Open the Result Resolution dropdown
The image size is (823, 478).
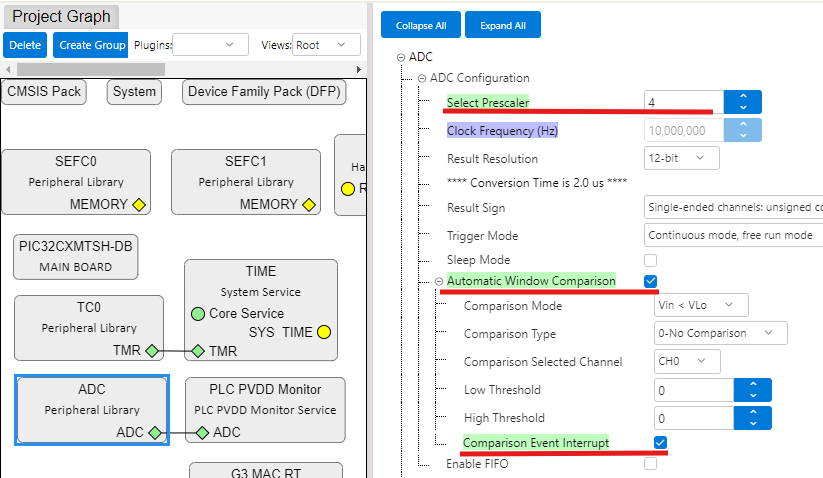682,158
